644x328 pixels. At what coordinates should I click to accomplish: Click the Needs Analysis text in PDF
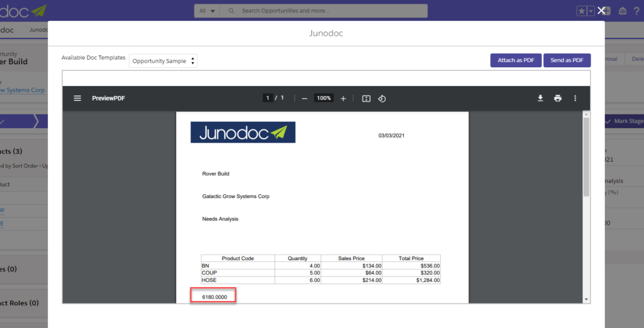220,219
